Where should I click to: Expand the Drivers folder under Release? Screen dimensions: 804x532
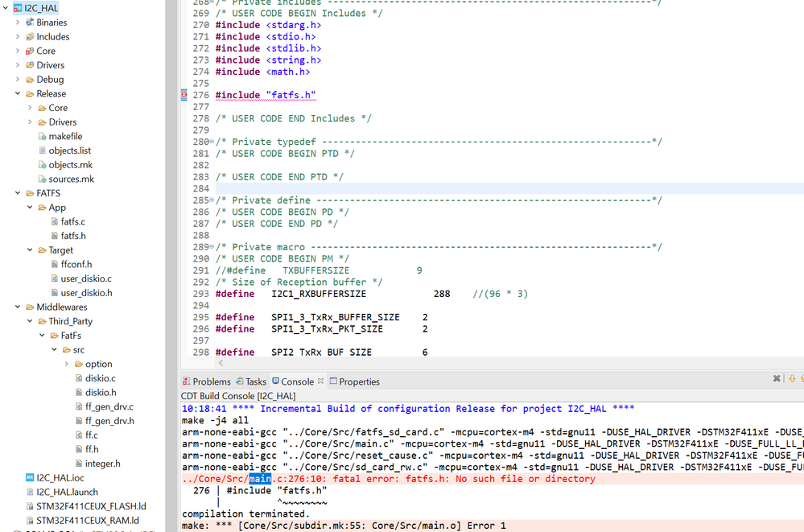click(x=30, y=122)
